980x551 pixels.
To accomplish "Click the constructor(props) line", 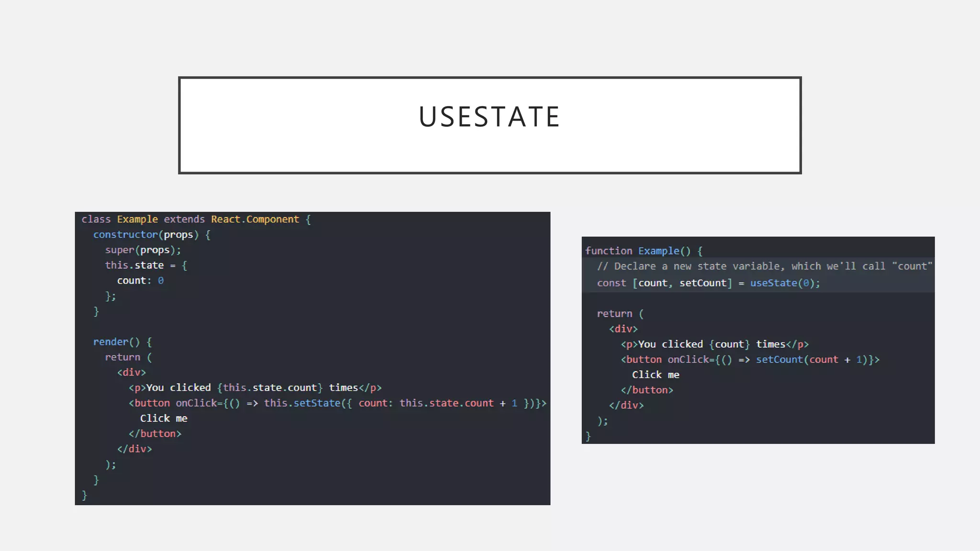I will coord(151,235).
